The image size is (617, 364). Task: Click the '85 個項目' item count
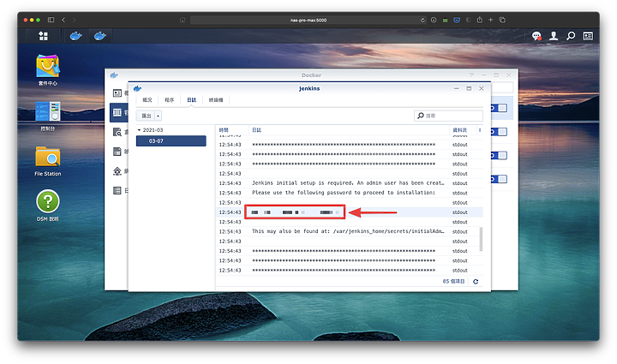point(453,282)
